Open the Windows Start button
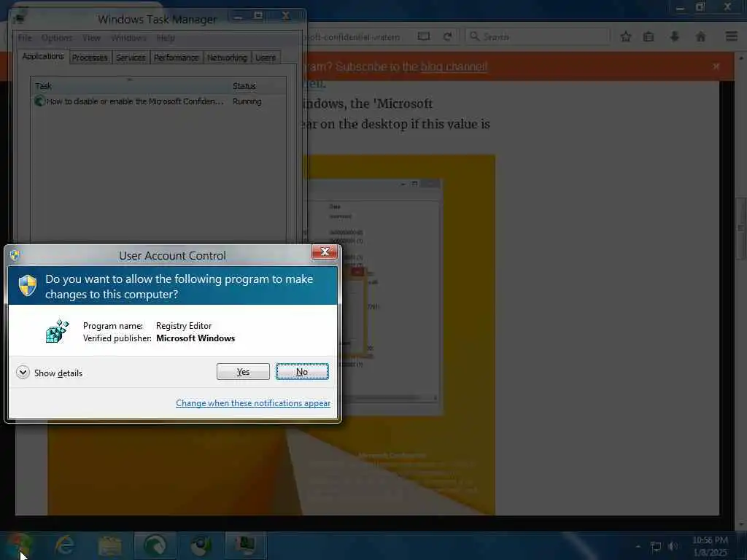The image size is (747, 560). [x=18, y=545]
